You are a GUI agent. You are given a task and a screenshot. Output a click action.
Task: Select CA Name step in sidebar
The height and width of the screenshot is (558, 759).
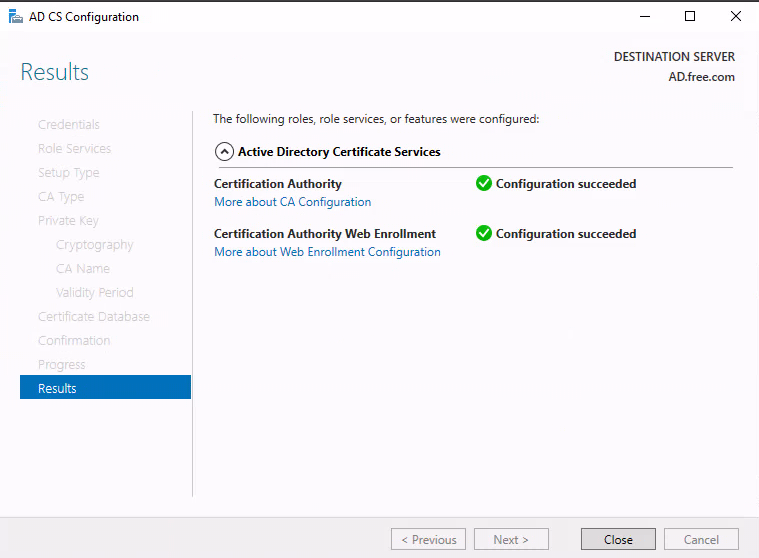(x=83, y=269)
